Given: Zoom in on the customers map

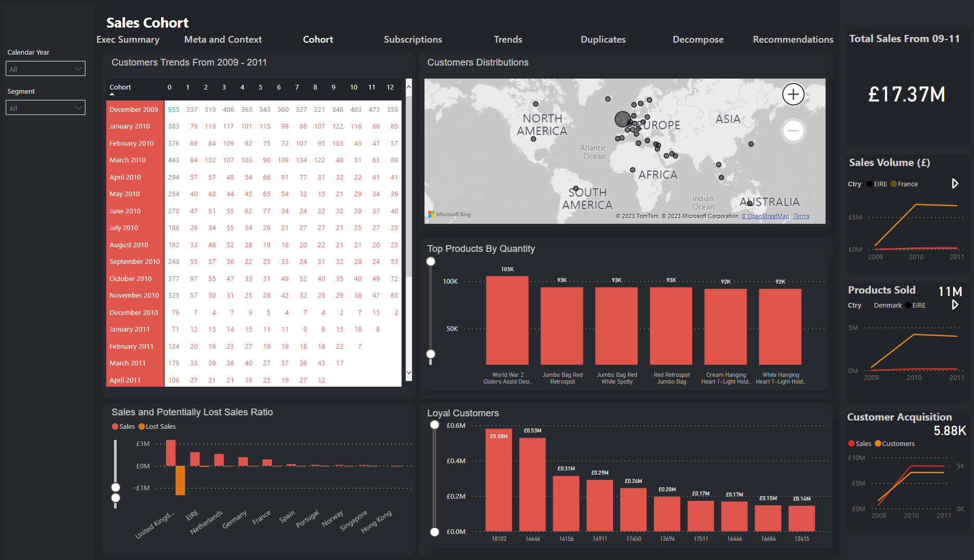Looking at the screenshot, I should 793,94.
